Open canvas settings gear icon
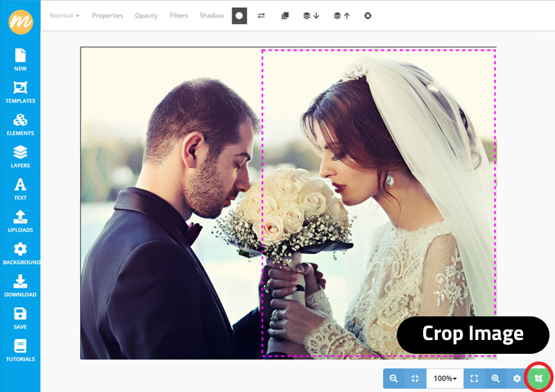 (x=517, y=378)
